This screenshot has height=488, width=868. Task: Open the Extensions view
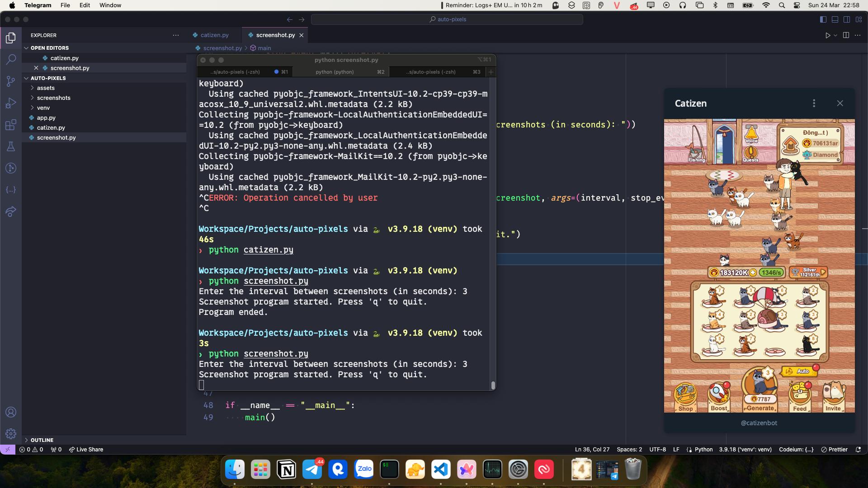(11, 125)
